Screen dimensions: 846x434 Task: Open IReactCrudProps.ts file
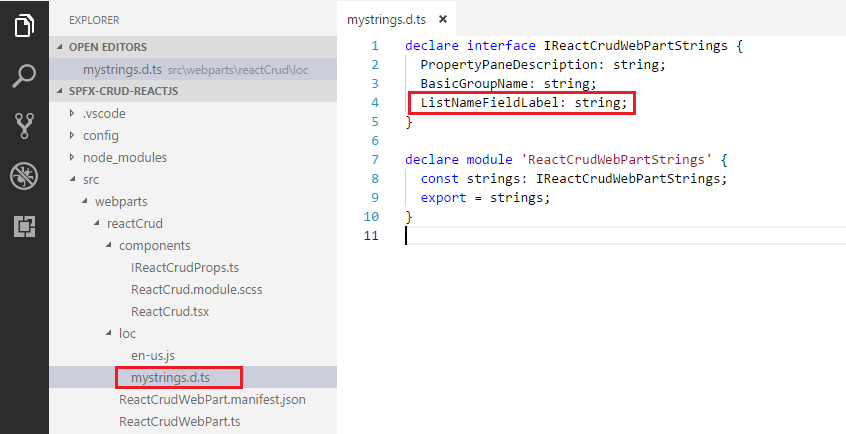(185, 267)
